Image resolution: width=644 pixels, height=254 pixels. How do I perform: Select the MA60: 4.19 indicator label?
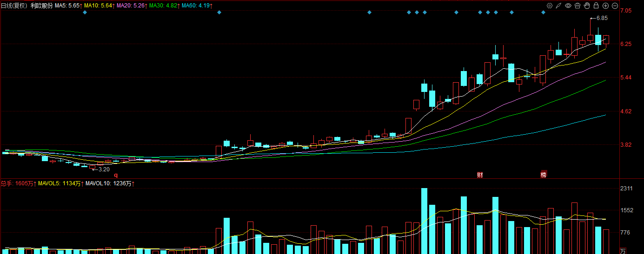(195, 6)
